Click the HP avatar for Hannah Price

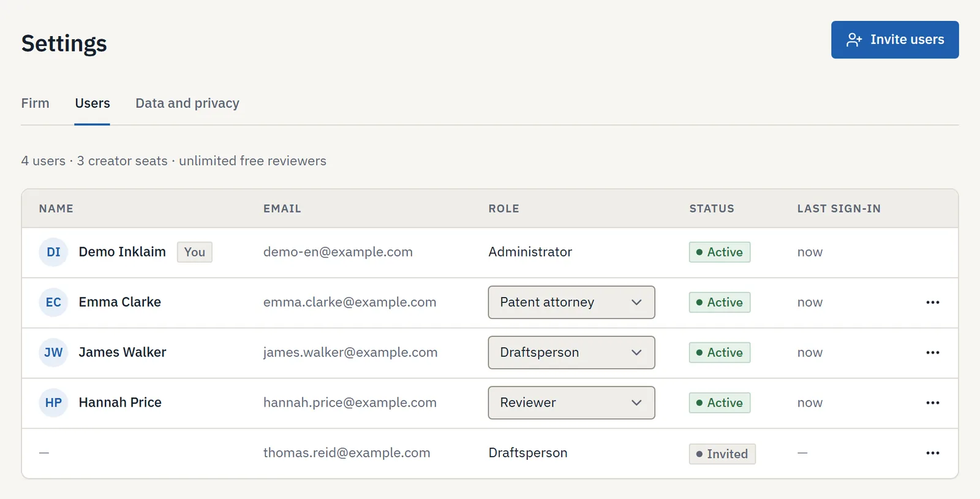coord(53,403)
